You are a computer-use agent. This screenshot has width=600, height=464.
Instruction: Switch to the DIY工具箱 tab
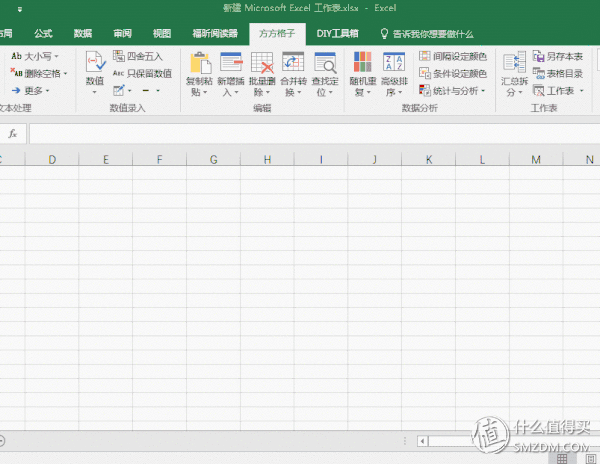pyautogui.click(x=338, y=33)
